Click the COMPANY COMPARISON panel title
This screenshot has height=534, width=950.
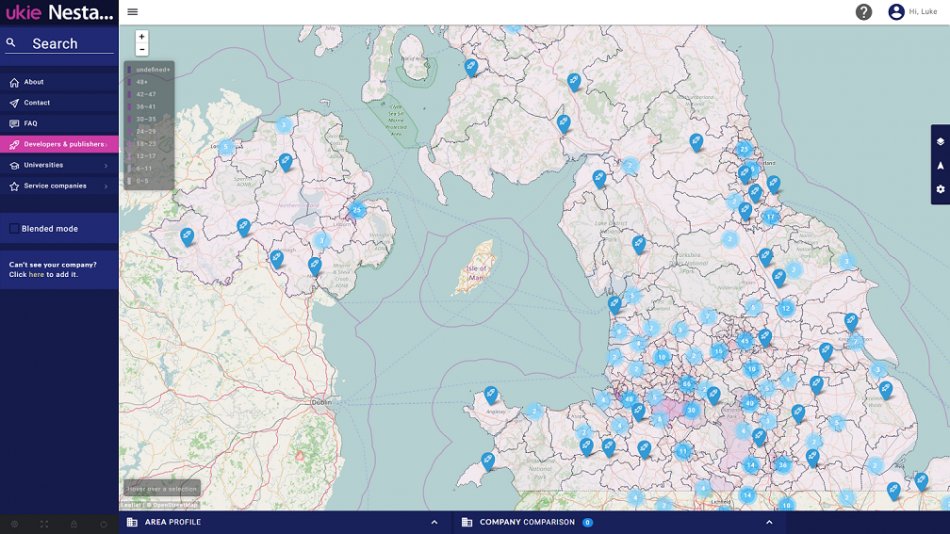[x=527, y=522]
